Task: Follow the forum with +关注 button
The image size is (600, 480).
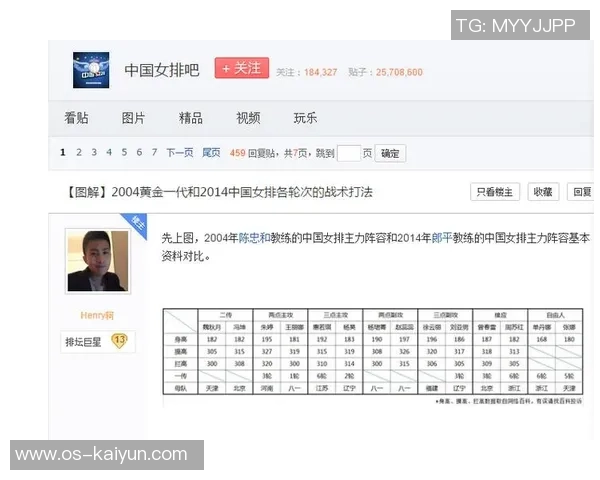Action: pos(242,68)
